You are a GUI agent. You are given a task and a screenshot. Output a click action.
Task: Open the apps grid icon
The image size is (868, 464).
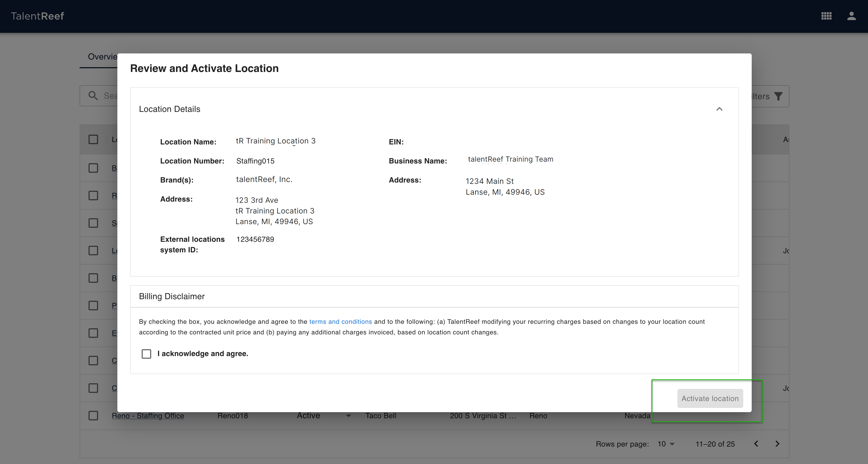(826, 16)
